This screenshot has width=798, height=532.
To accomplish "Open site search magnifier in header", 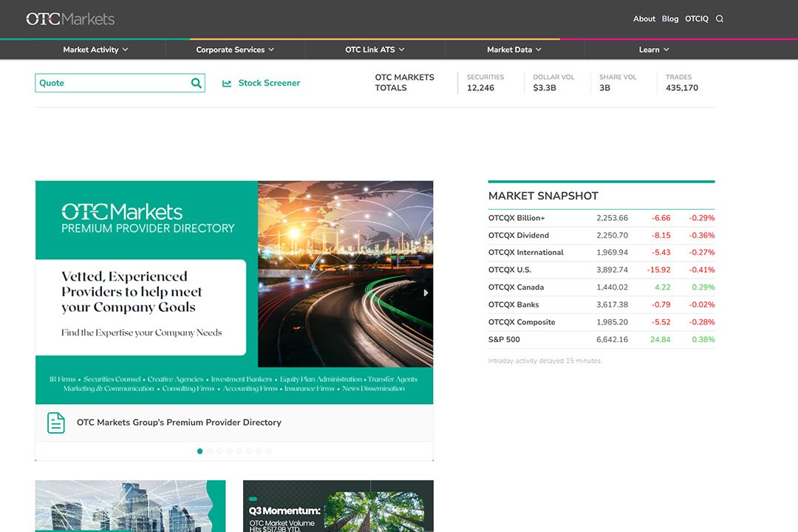I will (720, 19).
